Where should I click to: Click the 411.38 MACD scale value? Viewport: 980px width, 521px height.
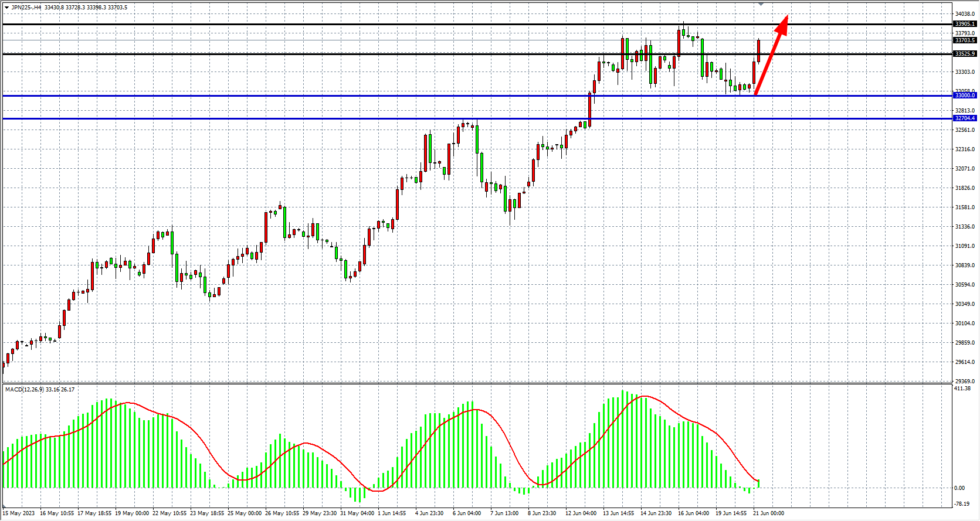pyautogui.click(x=962, y=389)
